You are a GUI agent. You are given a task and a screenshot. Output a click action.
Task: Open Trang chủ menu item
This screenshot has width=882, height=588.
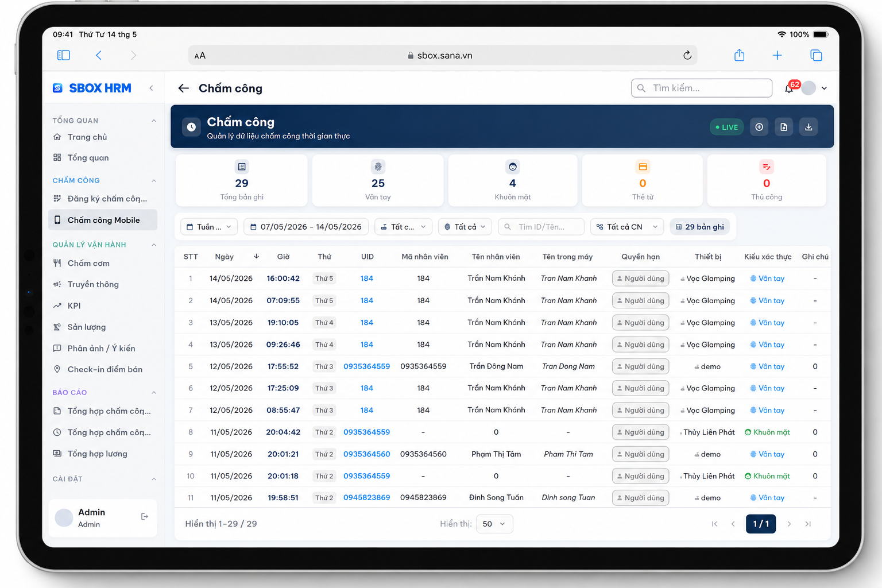pos(103,137)
